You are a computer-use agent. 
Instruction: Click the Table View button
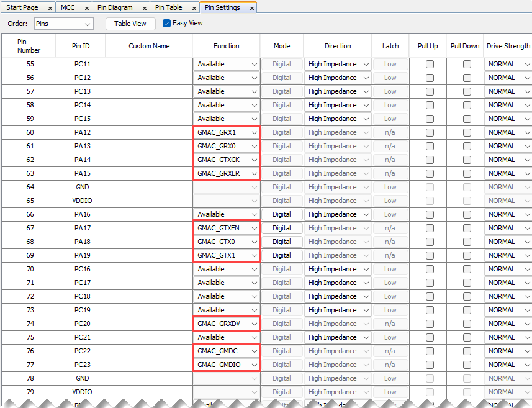click(x=130, y=24)
